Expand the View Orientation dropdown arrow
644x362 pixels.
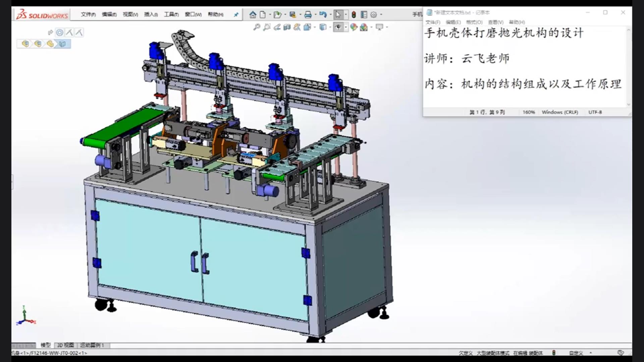coord(315,27)
